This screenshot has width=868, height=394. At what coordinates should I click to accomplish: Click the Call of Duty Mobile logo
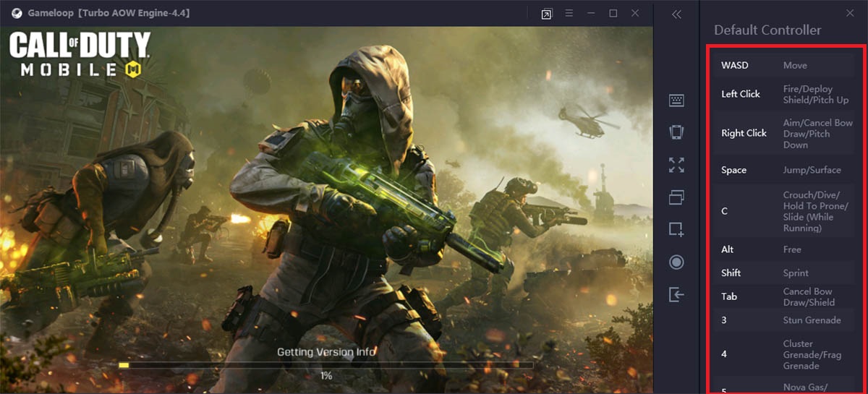click(x=80, y=54)
